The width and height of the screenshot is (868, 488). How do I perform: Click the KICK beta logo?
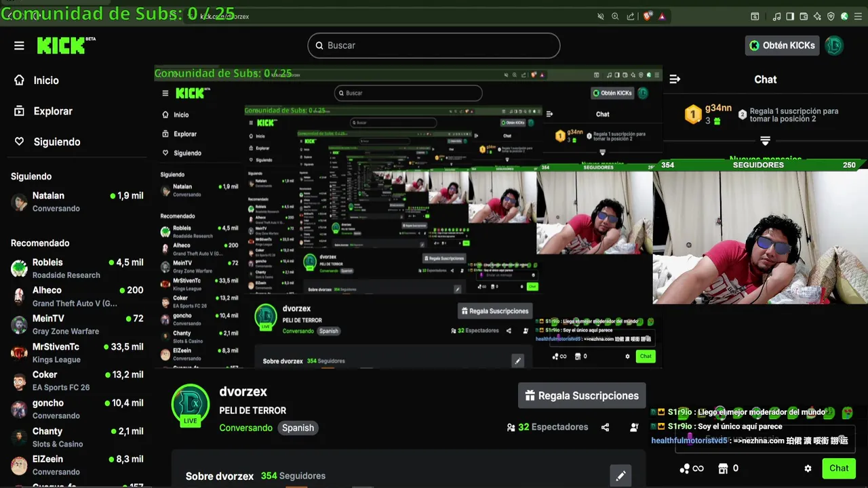coord(66,45)
